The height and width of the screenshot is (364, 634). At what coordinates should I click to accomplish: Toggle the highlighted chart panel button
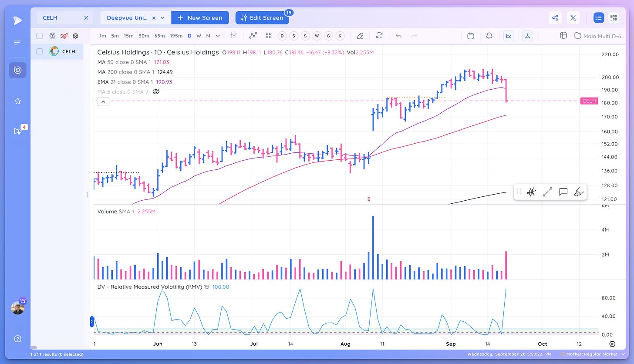(x=509, y=36)
